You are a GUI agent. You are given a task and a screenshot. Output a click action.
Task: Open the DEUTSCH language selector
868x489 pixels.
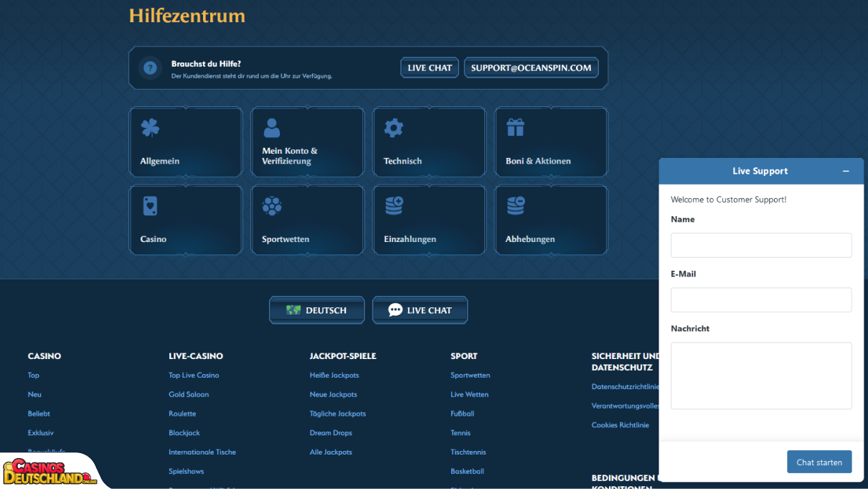317,310
